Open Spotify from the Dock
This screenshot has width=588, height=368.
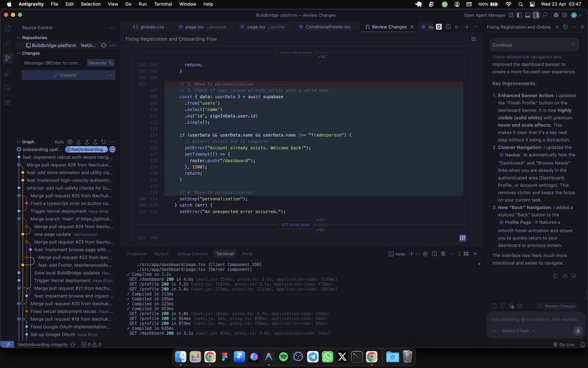(x=283, y=357)
